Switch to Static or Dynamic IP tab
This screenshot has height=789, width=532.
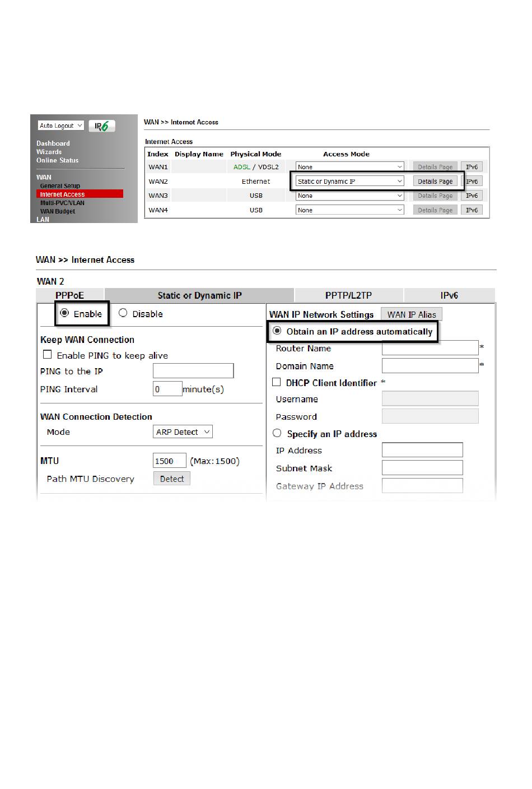point(199,295)
